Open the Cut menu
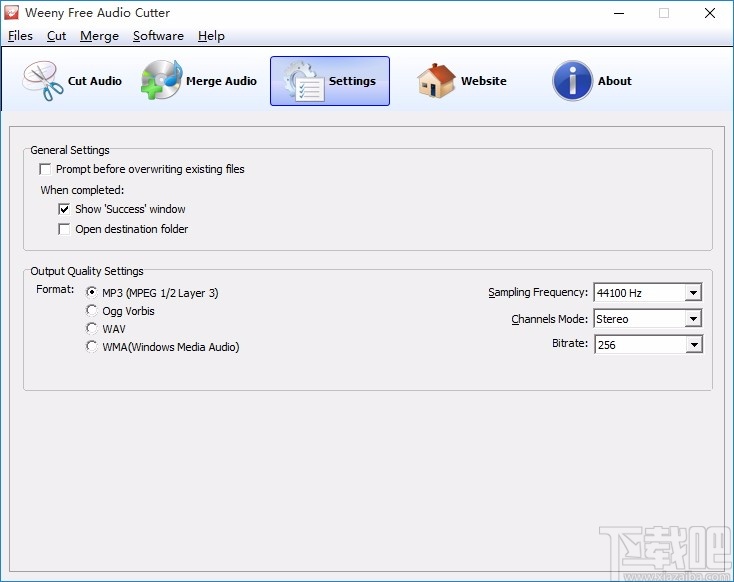Viewport: 734px width, 582px height. pos(56,36)
